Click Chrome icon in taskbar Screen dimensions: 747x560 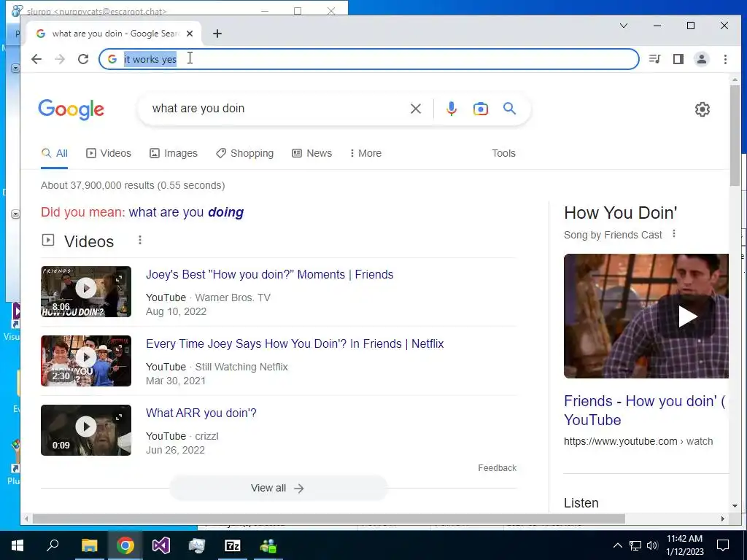(125, 545)
